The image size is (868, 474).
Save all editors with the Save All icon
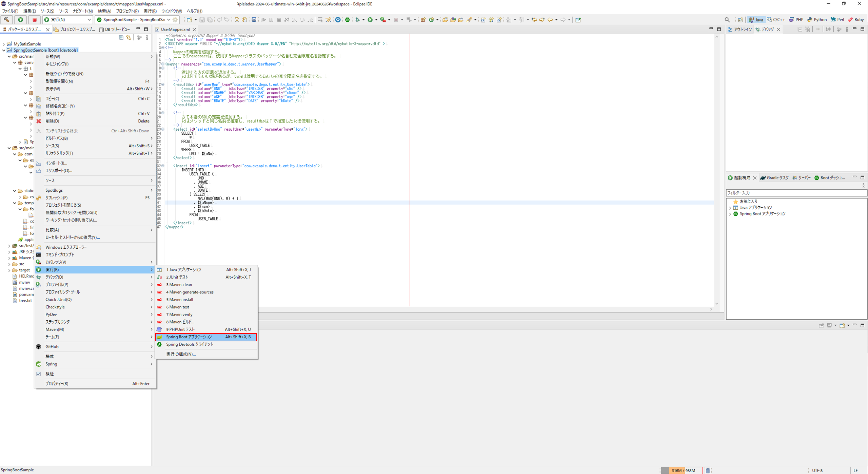pyautogui.click(x=210, y=19)
